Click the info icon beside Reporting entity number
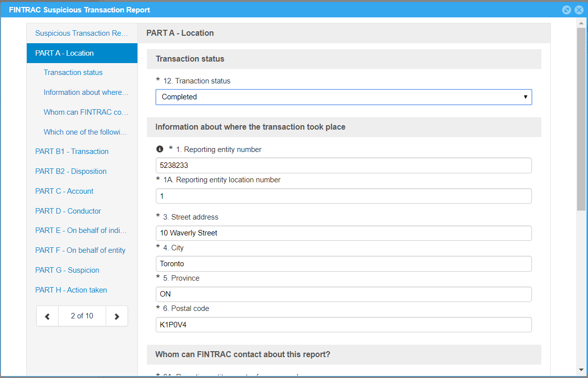 pyautogui.click(x=160, y=149)
